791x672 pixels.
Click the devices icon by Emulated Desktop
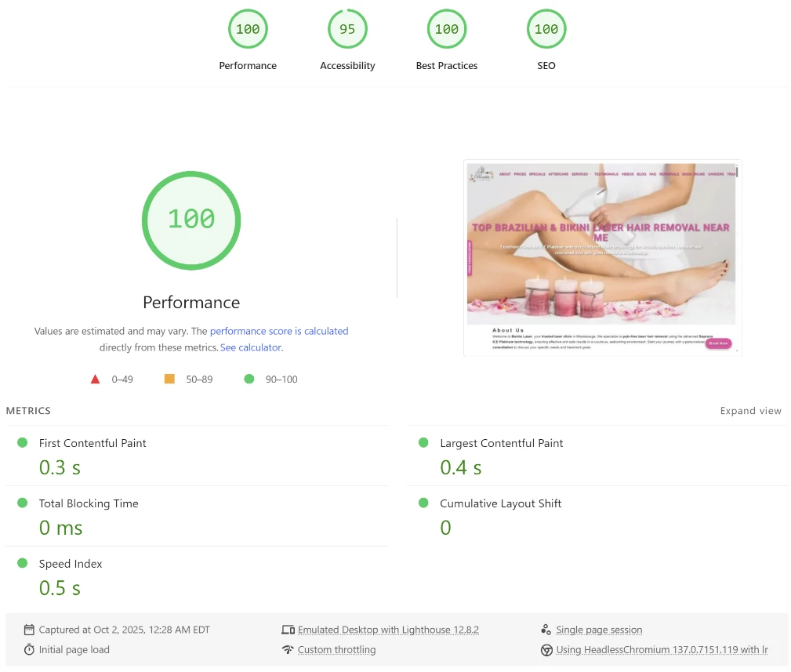[x=288, y=630]
